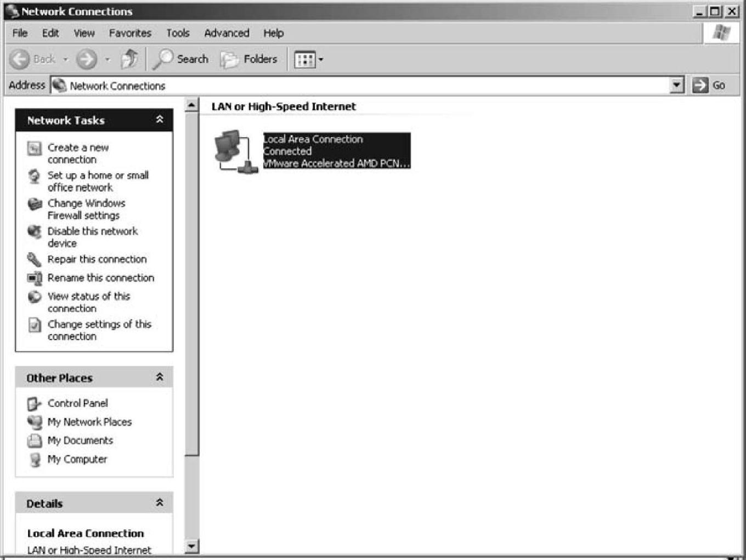746x560 pixels.
Task: Open the Search toolbar button
Action: 181,59
